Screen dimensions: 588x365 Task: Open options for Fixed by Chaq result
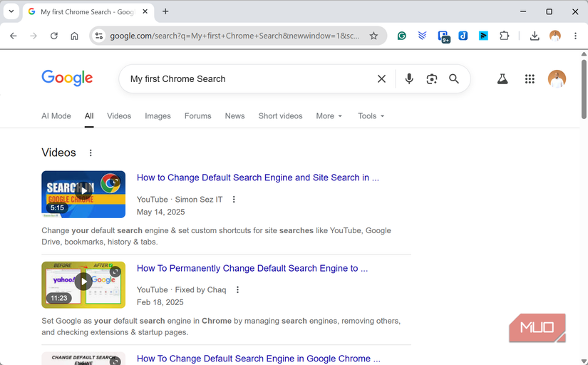237,289
